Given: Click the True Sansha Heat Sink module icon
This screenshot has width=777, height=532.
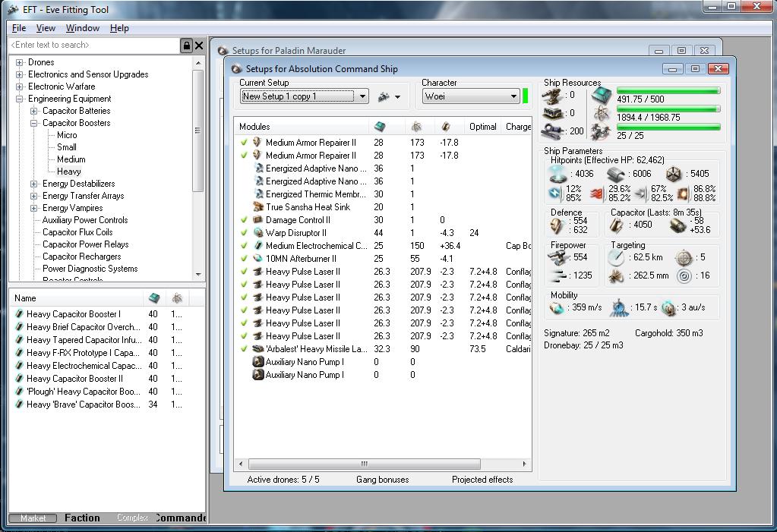Looking at the screenshot, I should pos(258,207).
